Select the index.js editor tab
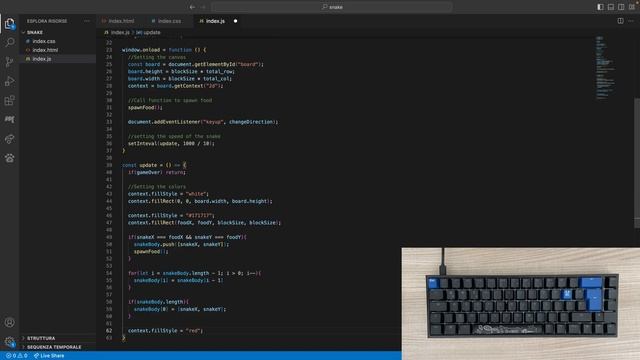640x360 pixels. click(216, 21)
